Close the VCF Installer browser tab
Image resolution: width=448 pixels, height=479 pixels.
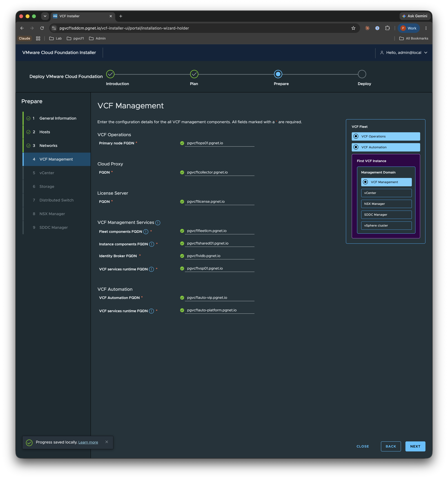110,16
